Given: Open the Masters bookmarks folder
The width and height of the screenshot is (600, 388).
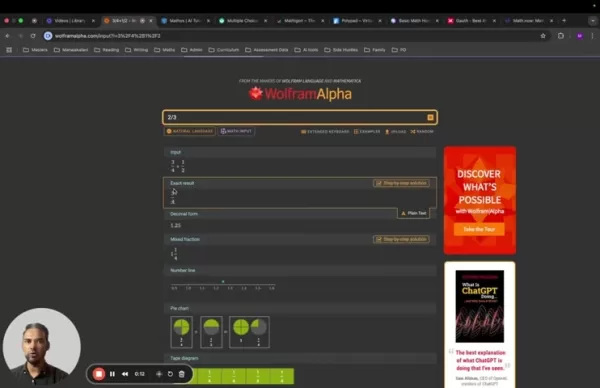Looking at the screenshot, I should point(35,50).
